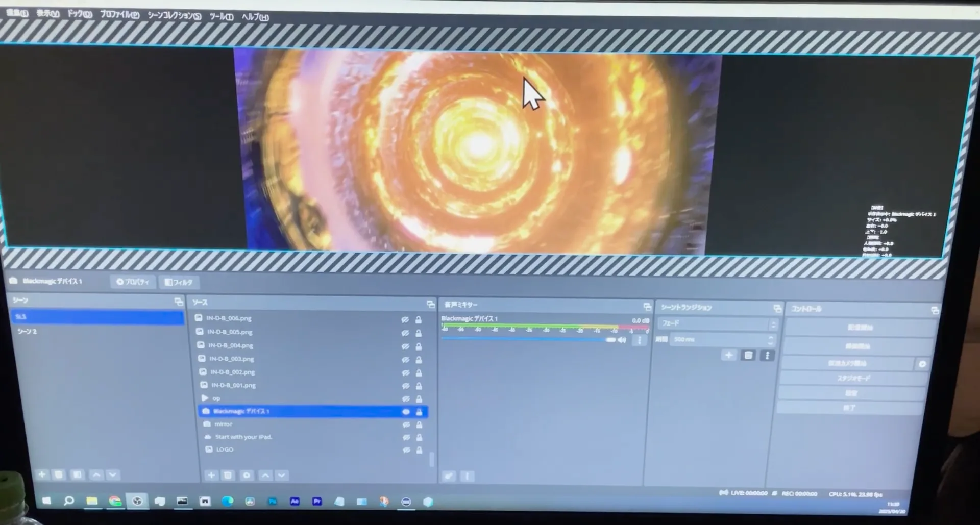The width and height of the screenshot is (980, 525).
Task: Open transition properties three-dot menu
Action: 767,356
